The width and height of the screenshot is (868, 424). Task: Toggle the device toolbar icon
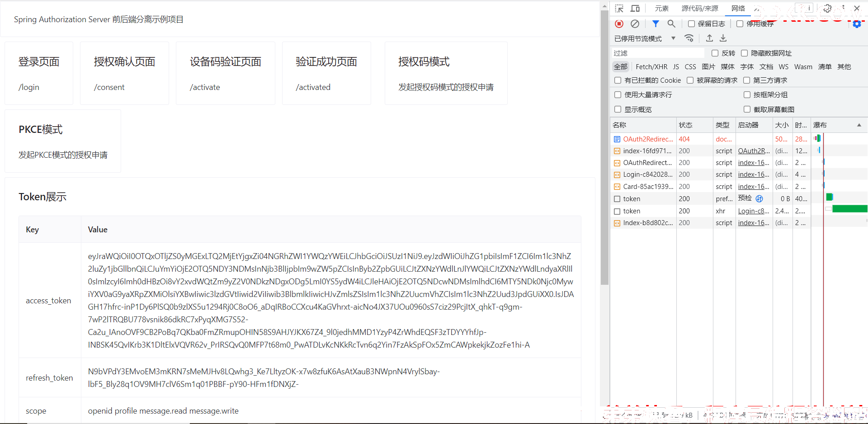point(635,9)
